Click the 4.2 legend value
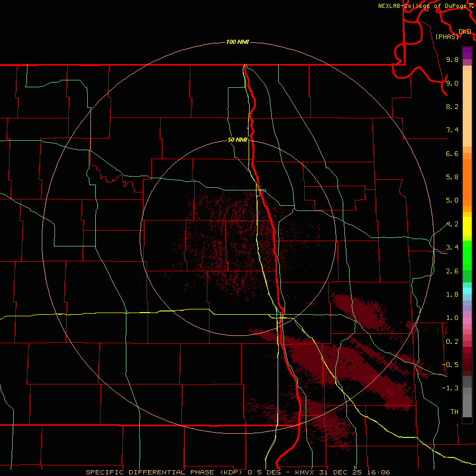 coord(452,224)
